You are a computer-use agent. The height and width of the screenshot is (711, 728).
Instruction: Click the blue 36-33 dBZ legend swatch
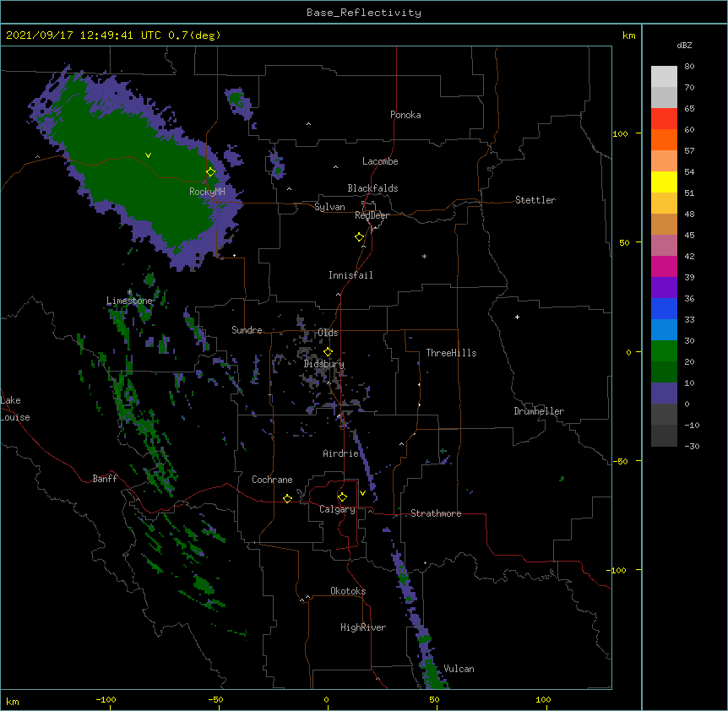tap(664, 308)
